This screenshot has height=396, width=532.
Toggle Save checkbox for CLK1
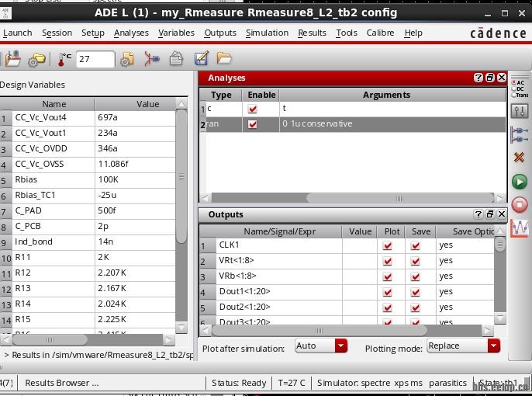pos(416,245)
